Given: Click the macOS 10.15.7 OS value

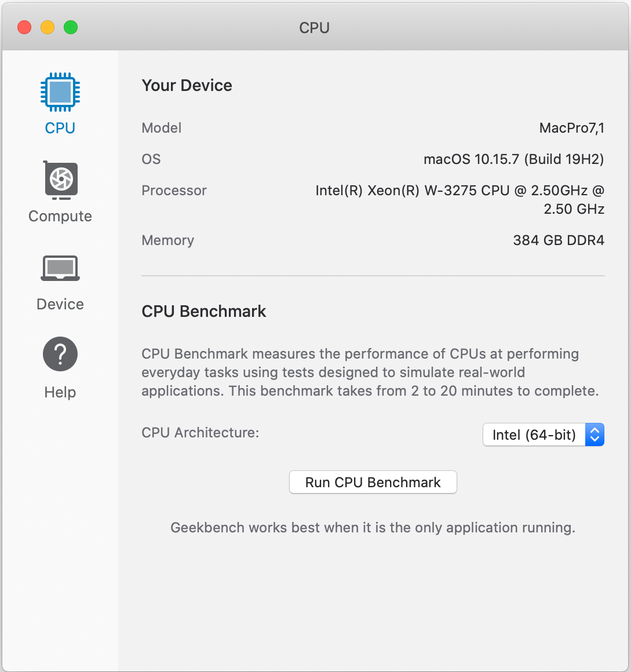Looking at the screenshot, I should 514,159.
